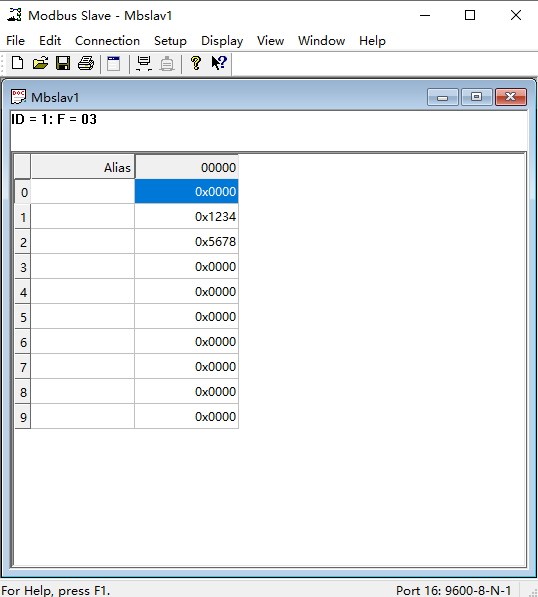538x597 pixels.
Task: Open the slave definition window icon
Action: (x=113, y=63)
